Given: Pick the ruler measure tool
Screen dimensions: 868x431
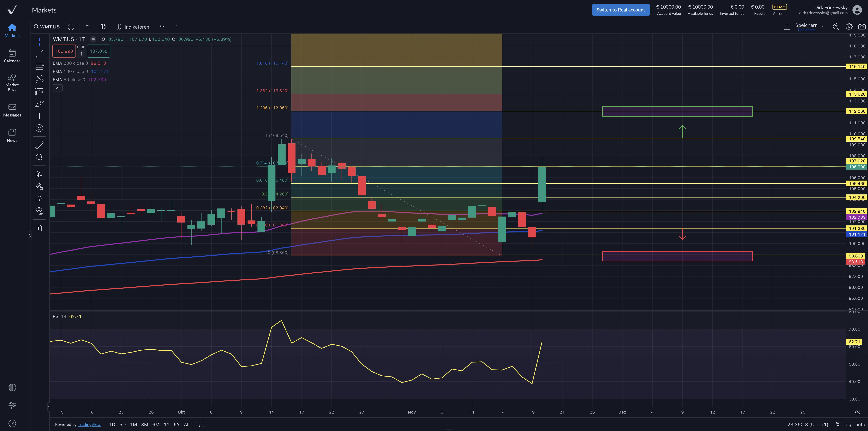Looking at the screenshot, I should click(x=39, y=145).
